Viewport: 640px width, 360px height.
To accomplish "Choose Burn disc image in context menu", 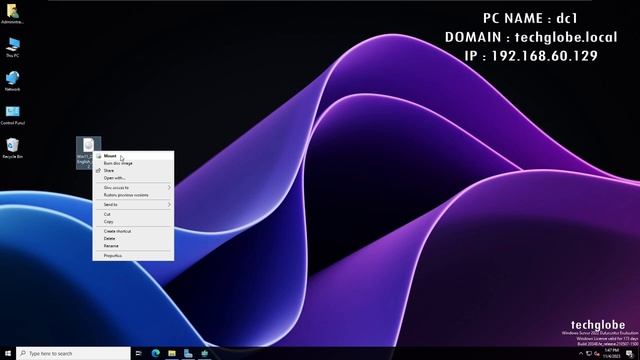I will pyautogui.click(x=133, y=163).
